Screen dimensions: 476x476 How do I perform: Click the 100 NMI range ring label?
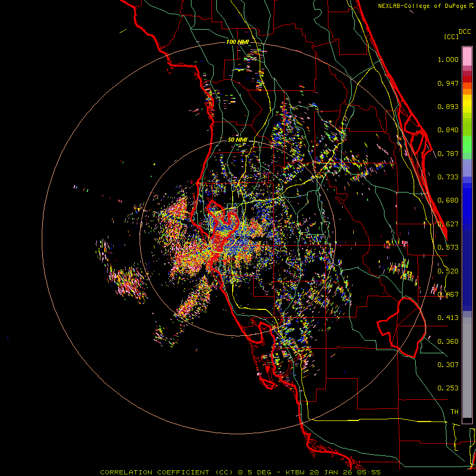coord(237,42)
